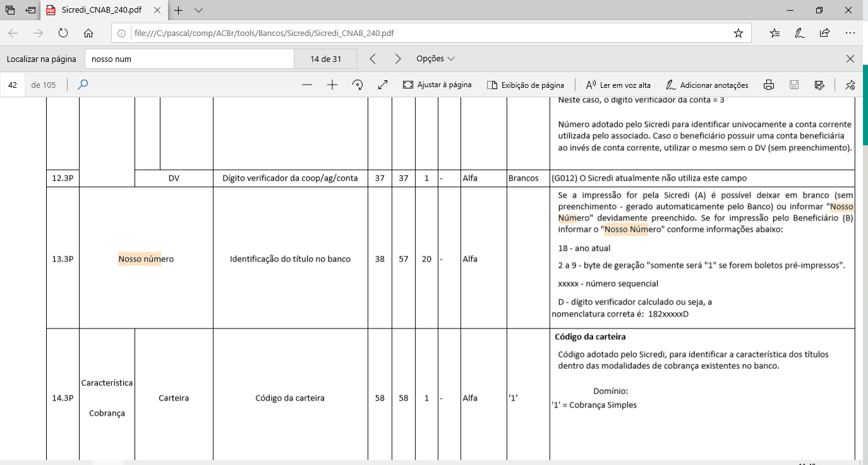The image size is (868, 465).
Task: Click the Save icon in PDF toolbar
Action: (794, 85)
